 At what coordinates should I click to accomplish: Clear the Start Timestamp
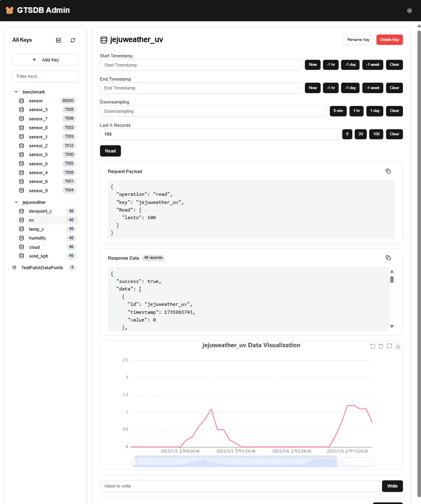394,65
